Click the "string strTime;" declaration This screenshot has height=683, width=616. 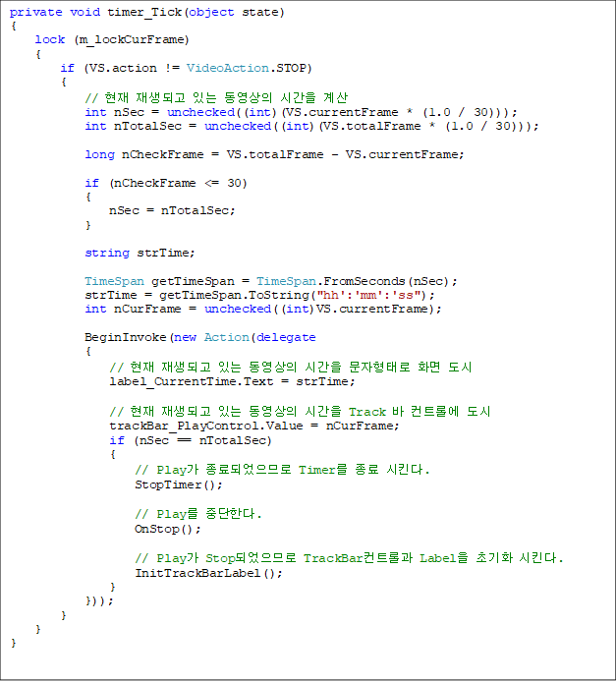pos(140,254)
